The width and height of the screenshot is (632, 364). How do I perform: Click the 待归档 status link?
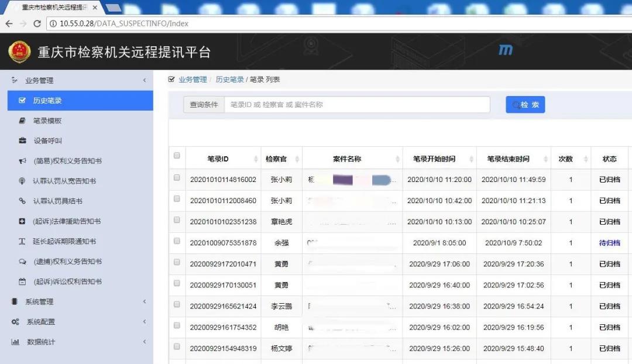pos(610,242)
